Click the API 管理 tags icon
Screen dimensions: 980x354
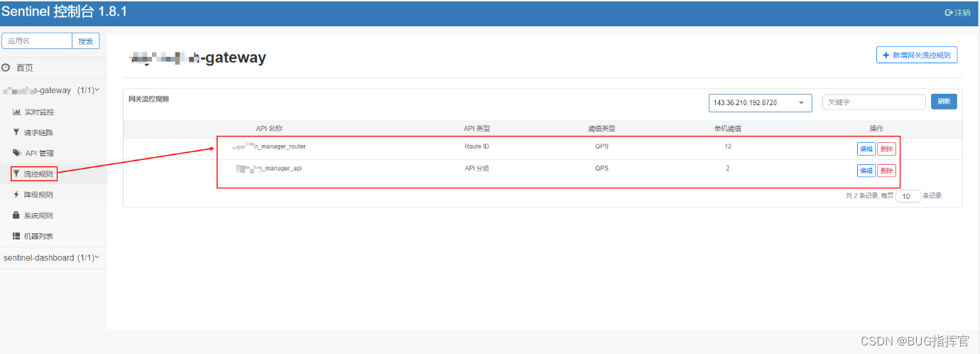coord(17,153)
